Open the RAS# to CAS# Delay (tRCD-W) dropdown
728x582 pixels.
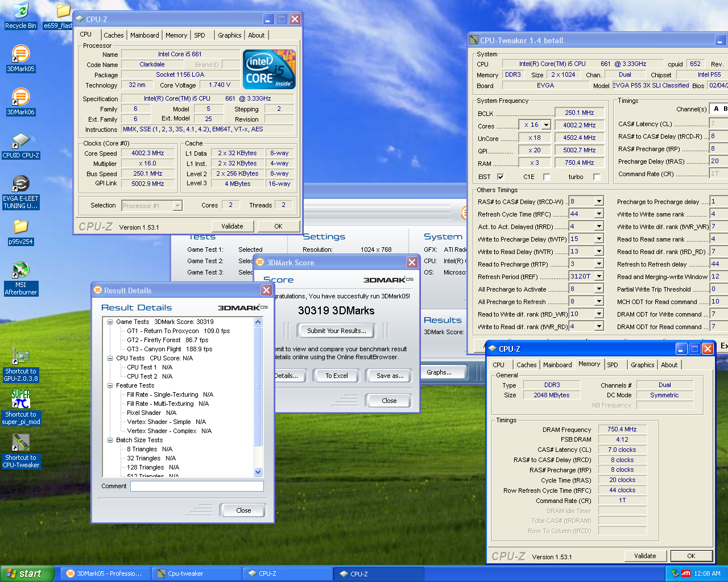point(599,201)
